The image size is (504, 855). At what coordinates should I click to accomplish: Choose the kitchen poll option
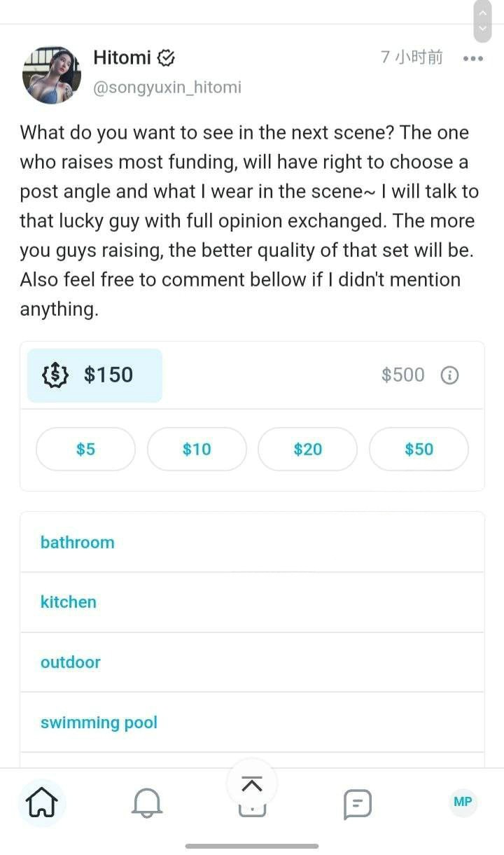[x=69, y=602]
